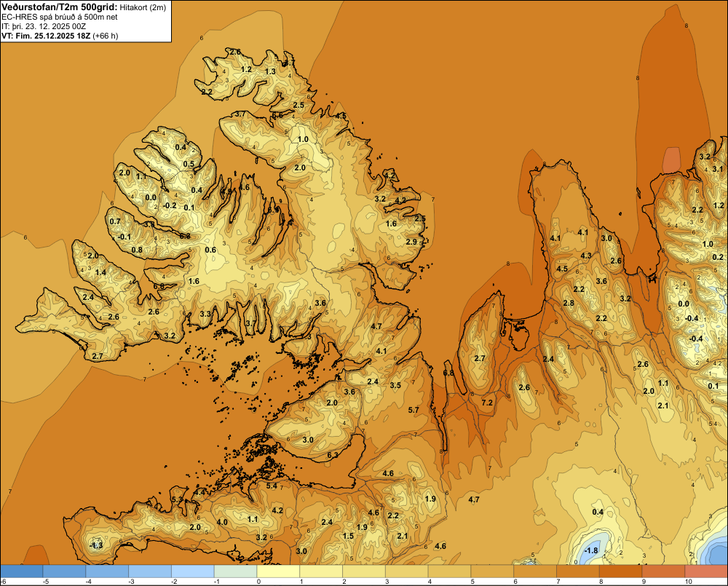Image resolution: width=728 pixels, height=586 pixels.
Task: Click the legend label '0'
Action: pos(258,582)
